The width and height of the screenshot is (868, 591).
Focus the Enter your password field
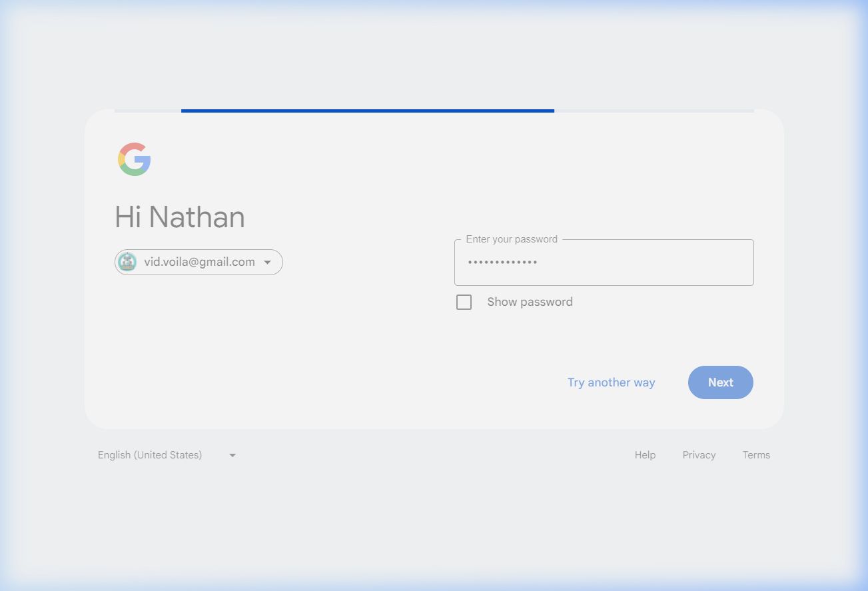click(x=604, y=263)
